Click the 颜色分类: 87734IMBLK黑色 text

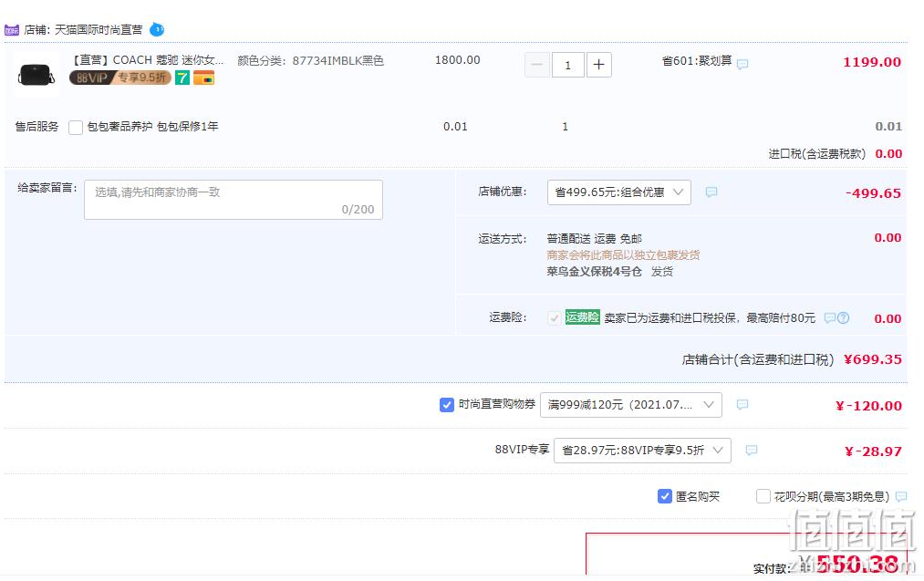coord(310,61)
